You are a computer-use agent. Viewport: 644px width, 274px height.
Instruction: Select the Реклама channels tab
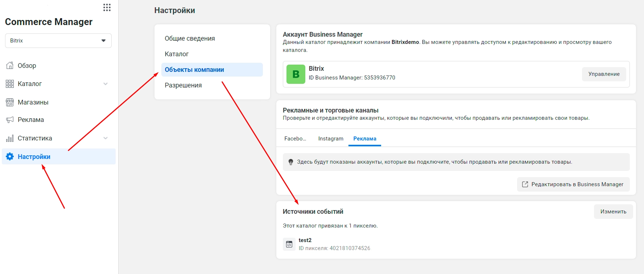coord(365,139)
